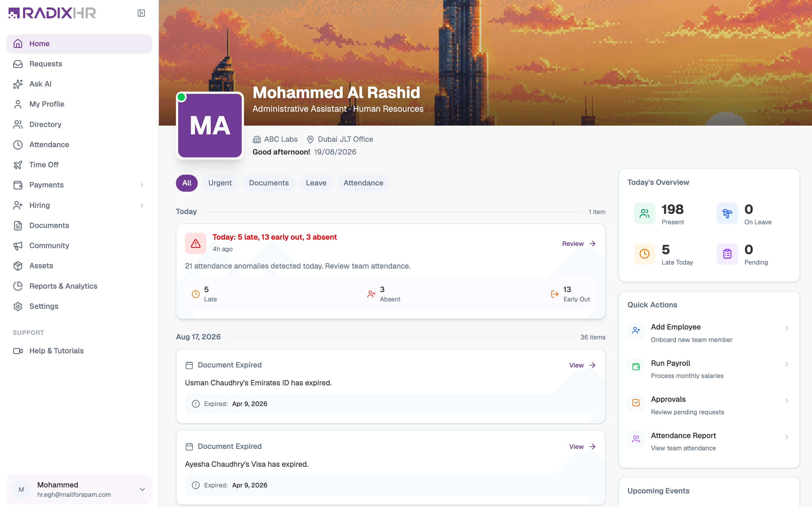The width and height of the screenshot is (812, 507).
Task: Click the 36 items count
Action: point(593,337)
